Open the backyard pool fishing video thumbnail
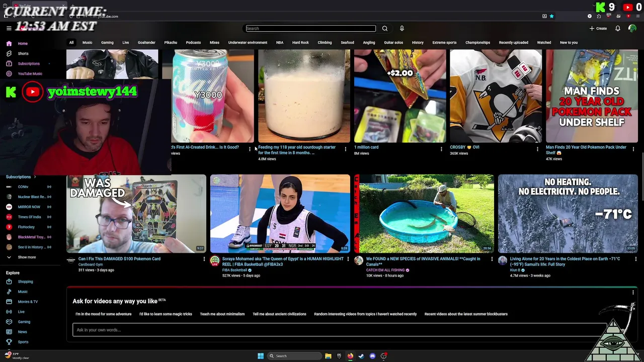Image resolution: width=644 pixels, height=362 pixels. pos(424,214)
